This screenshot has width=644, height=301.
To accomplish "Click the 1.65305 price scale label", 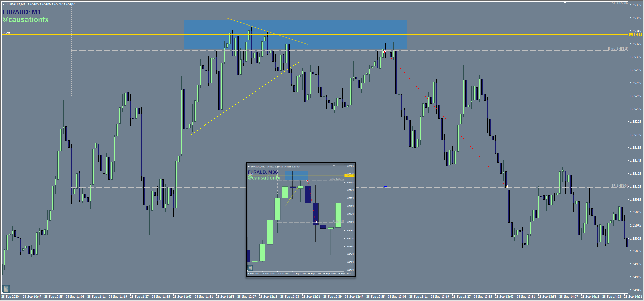I will 635,57.
